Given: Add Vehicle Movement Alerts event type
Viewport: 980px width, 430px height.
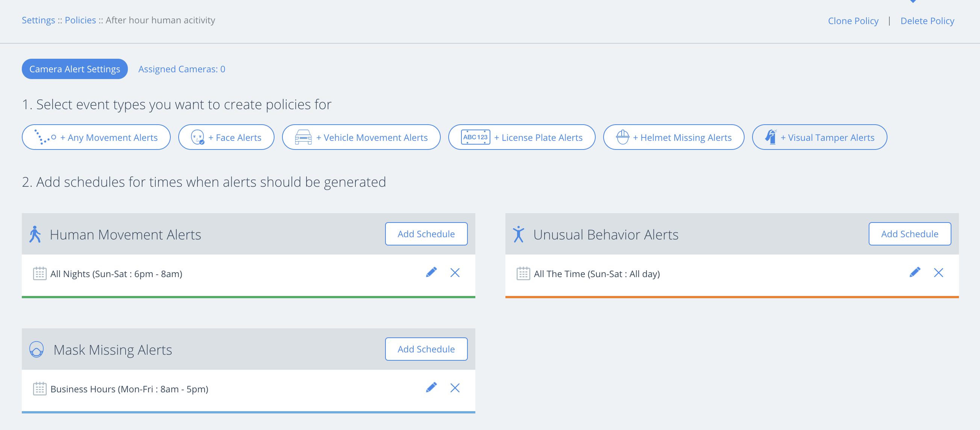Looking at the screenshot, I should pos(361,137).
